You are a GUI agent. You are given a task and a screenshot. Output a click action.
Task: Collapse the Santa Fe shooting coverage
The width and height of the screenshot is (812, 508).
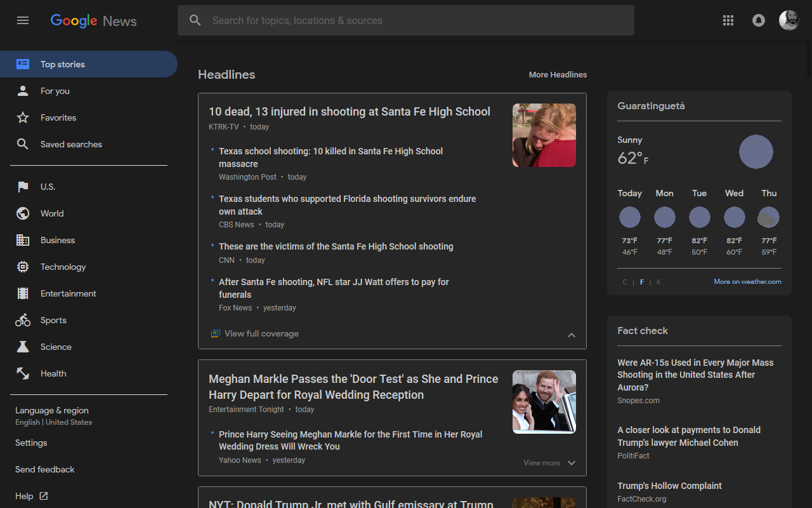(x=571, y=335)
